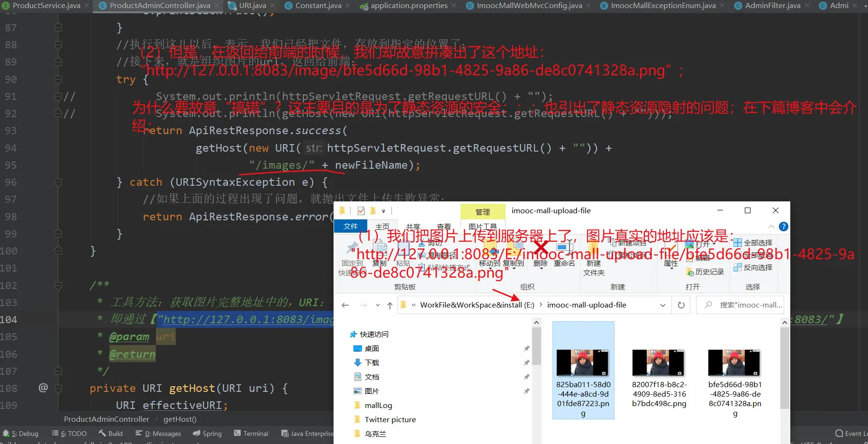This screenshot has height=444, width=868.
Task: Collapse the code block at line 96
Action: point(58,182)
